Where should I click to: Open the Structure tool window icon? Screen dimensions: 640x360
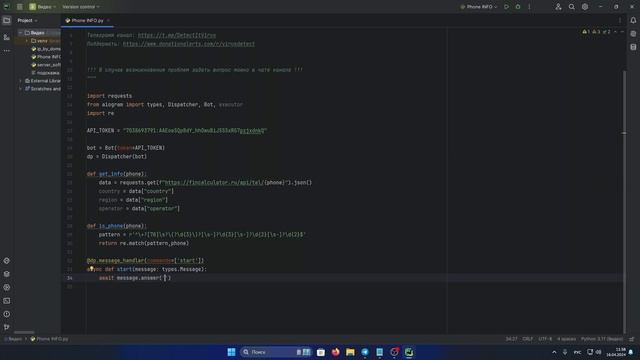click(7, 37)
